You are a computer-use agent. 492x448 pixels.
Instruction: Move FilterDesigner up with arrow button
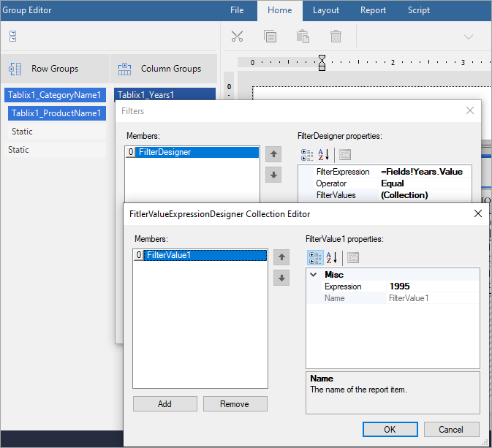click(273, 154)
